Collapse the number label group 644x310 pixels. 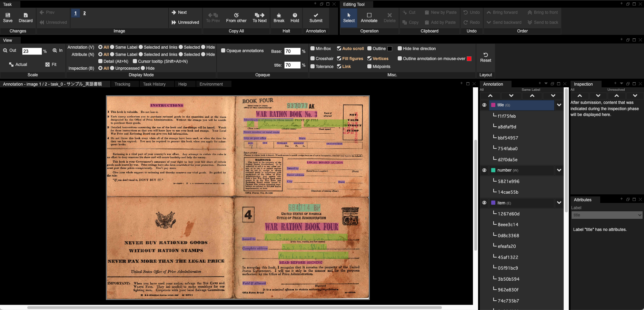point(559,170)
